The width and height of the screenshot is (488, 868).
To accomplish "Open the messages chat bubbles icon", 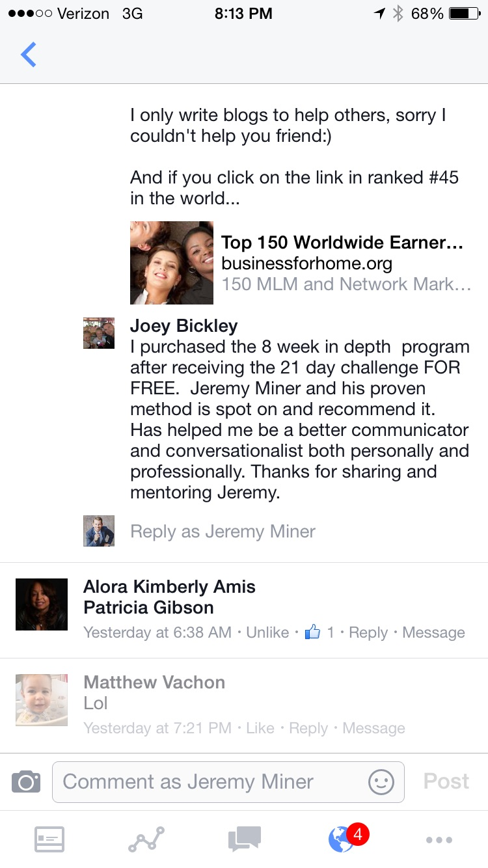I will coord(245,839).
